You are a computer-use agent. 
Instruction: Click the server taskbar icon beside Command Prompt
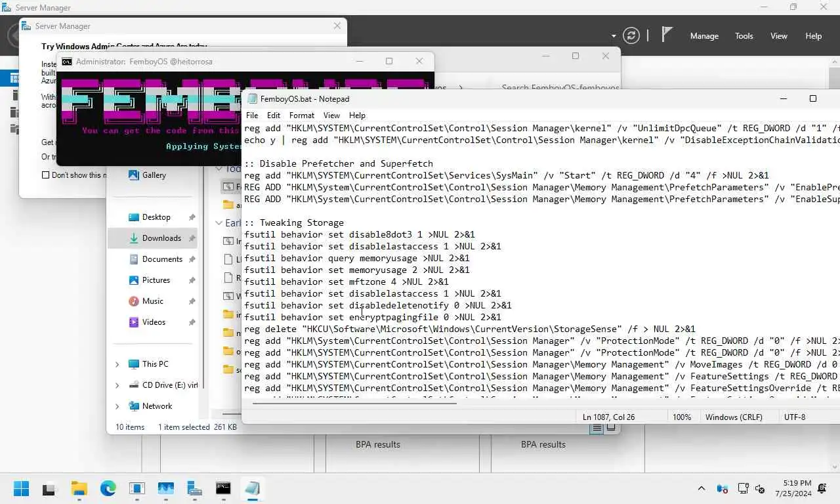click(x=194, y=489)
